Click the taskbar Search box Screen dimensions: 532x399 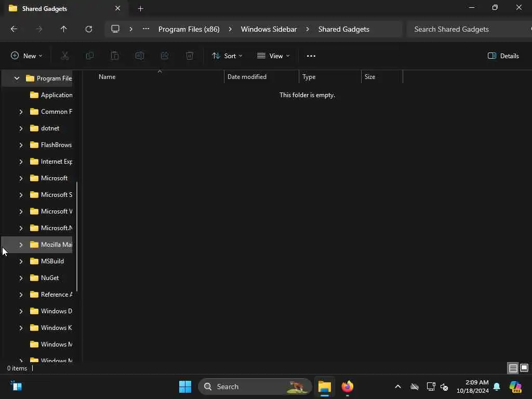(255, 387)
